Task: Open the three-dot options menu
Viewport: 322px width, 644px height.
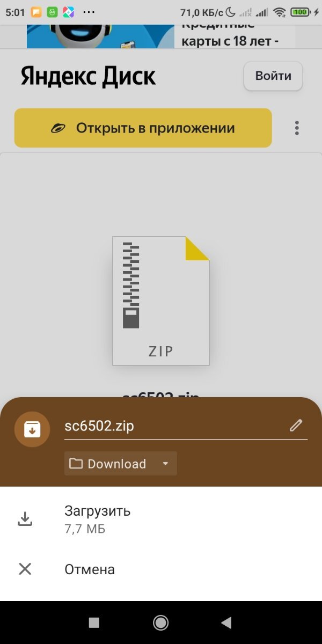Action: 297,128
